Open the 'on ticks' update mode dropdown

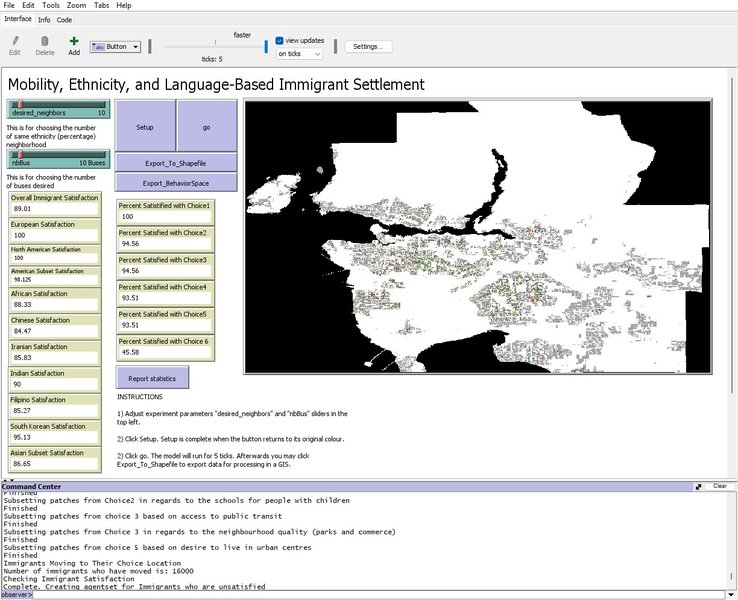click(299, 54)
